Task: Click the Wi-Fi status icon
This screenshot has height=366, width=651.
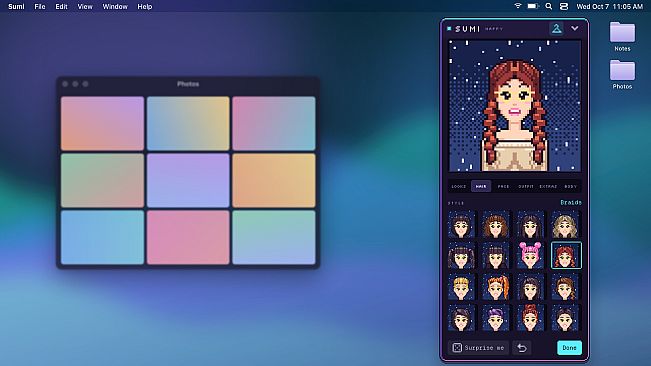Action: pyautogui.click(x=518, y=6)
